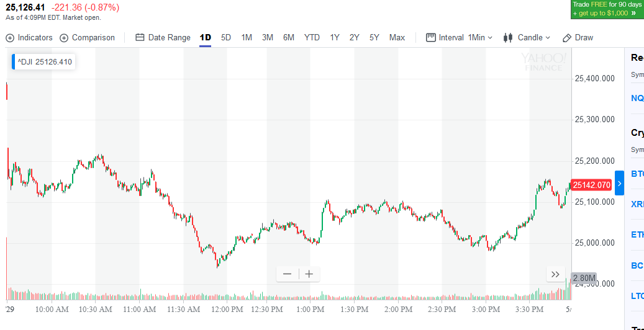Add a Comparison symbol

[x=87, y=38]
